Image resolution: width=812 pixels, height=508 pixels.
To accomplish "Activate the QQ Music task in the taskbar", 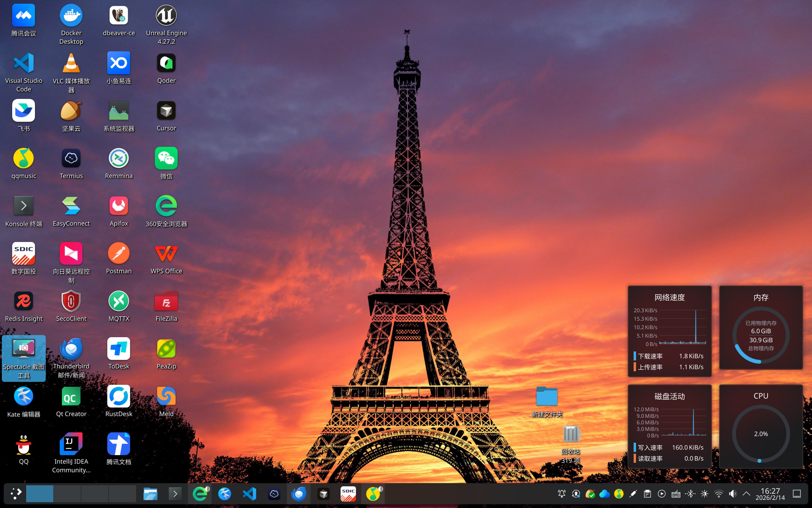I will 373,493.
